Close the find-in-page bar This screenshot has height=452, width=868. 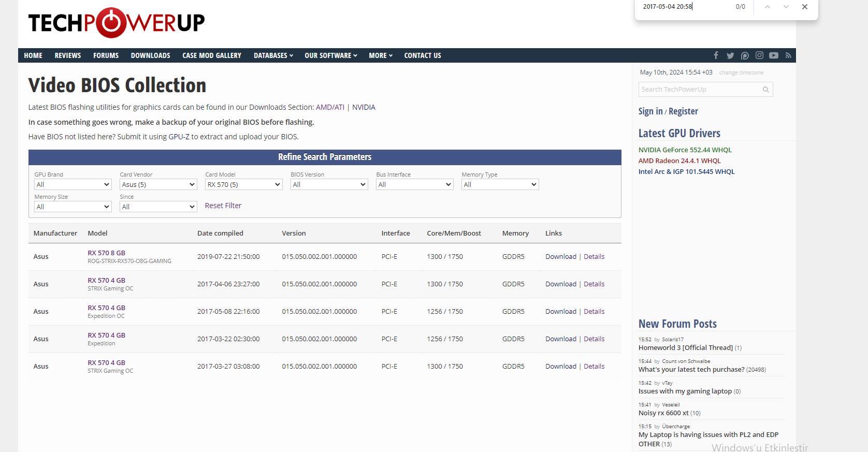[x=805, y=7]
